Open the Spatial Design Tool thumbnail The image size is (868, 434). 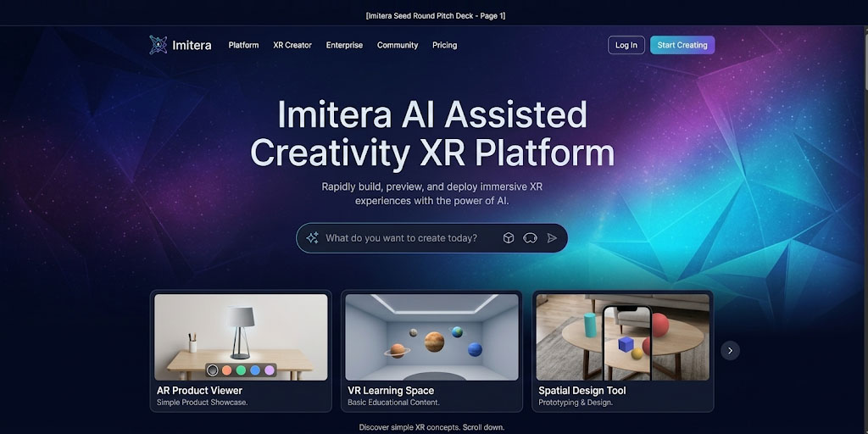pos(623,337)
